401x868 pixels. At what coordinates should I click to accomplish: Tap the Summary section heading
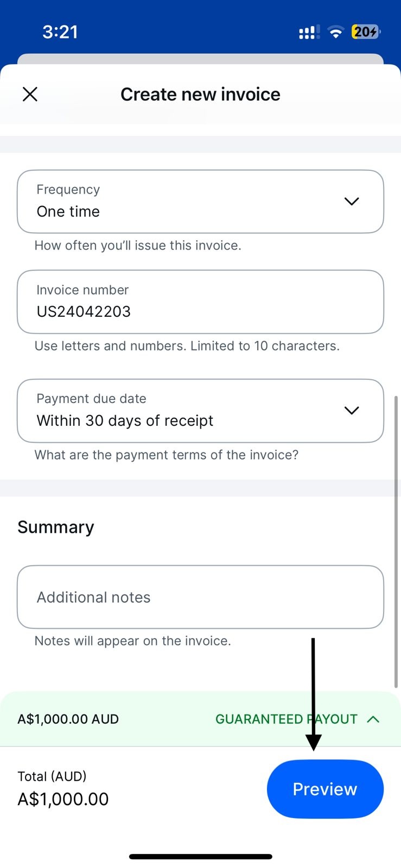coord(56,527)
